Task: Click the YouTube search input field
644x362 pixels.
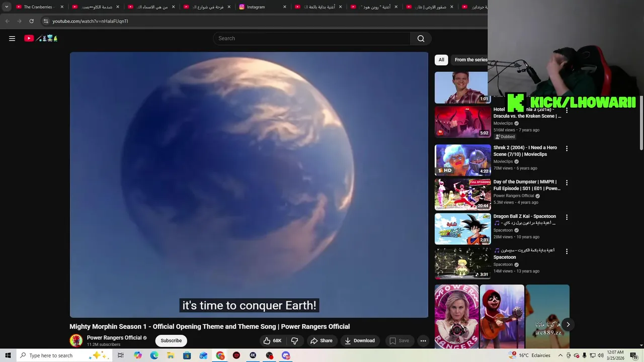Action: pos(312,38)
